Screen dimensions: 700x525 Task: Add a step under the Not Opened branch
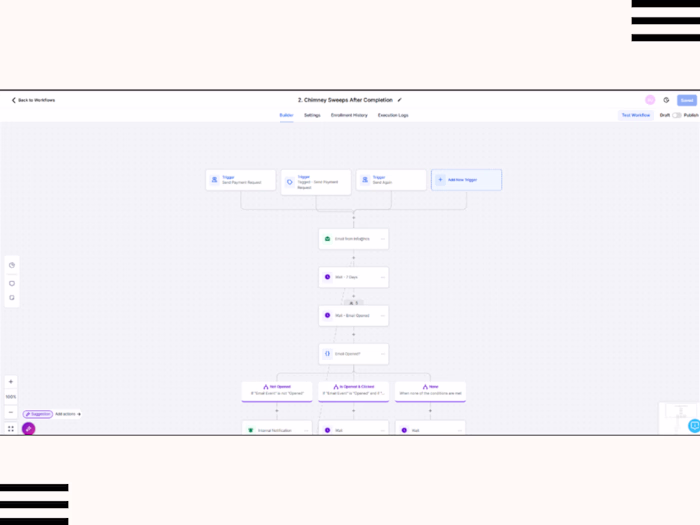[277, 411]
